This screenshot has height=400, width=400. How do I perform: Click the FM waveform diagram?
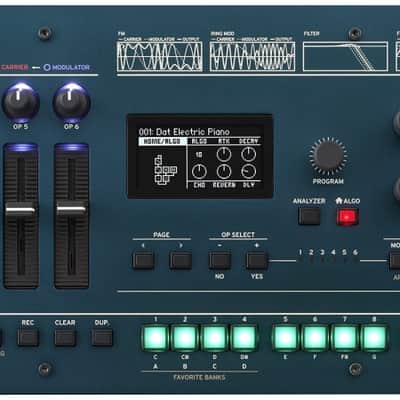(159, 56)
